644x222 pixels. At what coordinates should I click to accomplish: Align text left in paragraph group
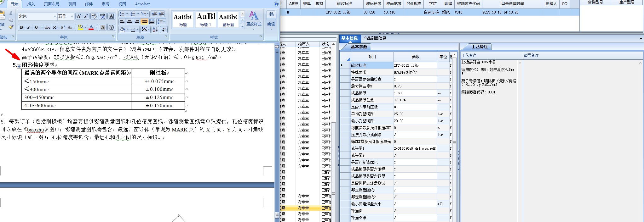point(122,22)
